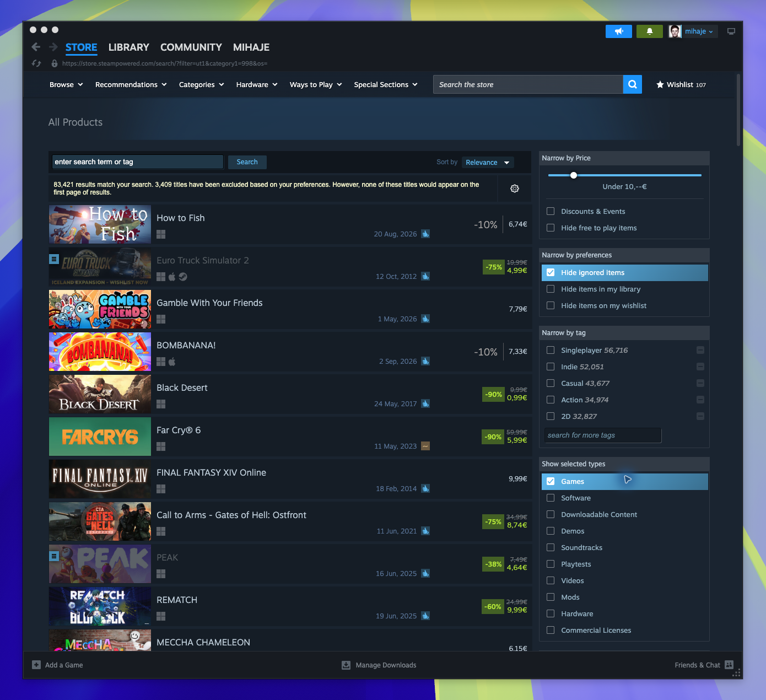Exclude the Singleplayer tag with its minus icon
Image resolution: width=766 pixels, height=700 pixels.
pyautogui.click(x=700, y=350)
